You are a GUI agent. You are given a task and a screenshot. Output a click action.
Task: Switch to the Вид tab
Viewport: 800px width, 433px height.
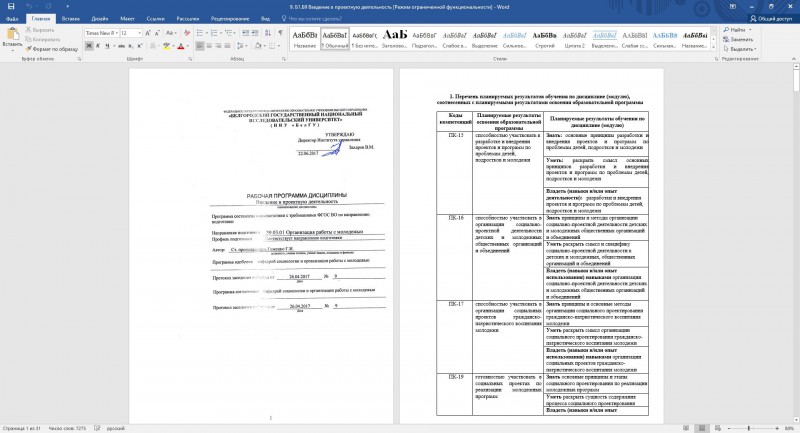tap(265, 19)
